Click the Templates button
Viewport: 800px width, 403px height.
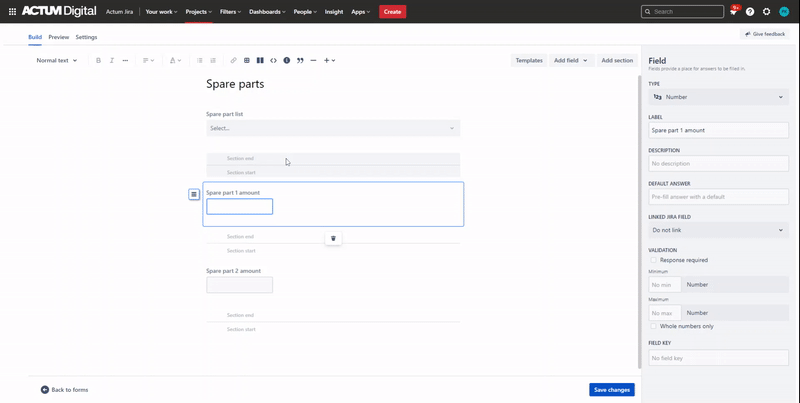(529, 60)
